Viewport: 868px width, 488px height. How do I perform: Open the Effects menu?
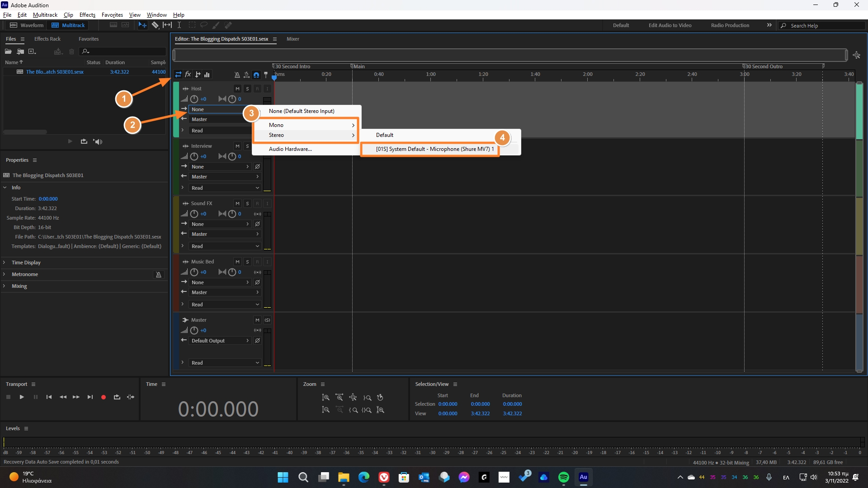(x=87, y=15)
